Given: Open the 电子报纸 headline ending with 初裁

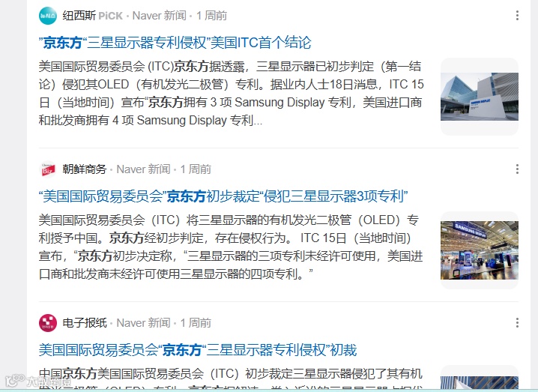Looking at the screenshot, I should tap(198, 350).
